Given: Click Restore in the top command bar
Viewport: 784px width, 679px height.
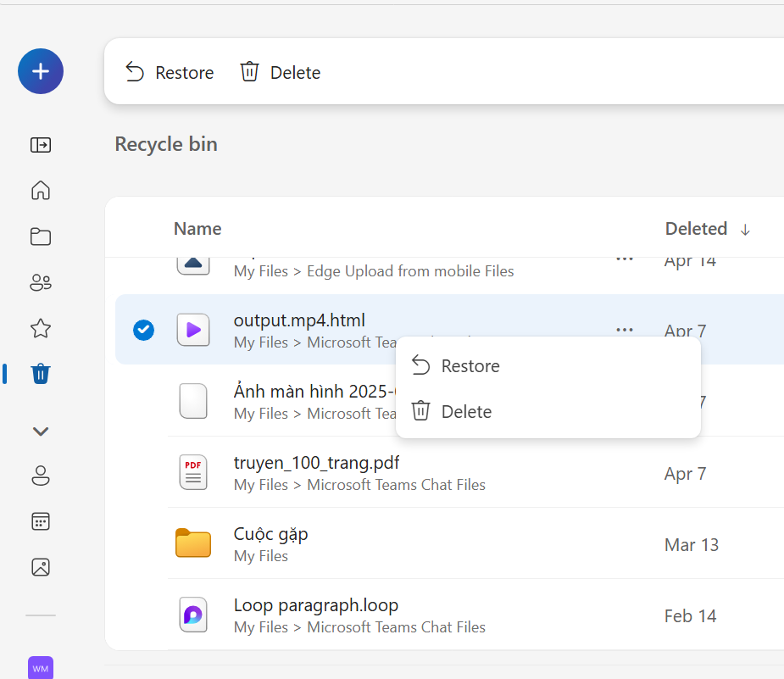Looking at the screenshot, I should (x=170, y=72).
